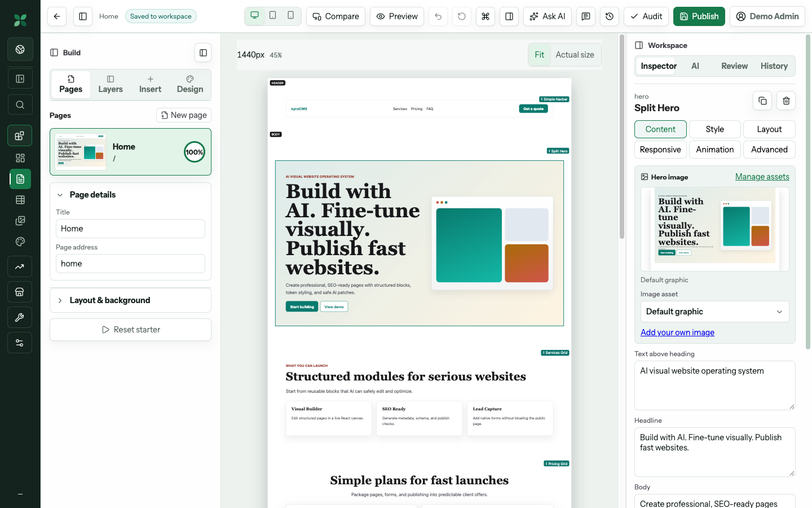The height and width of the screenshot is (508, 812).
Task: Open the search icon in the left rail
Action: click(x=20, y=104)
